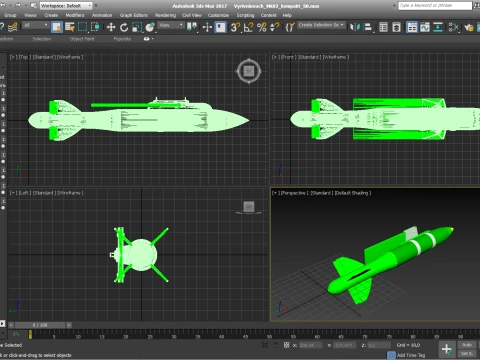Image resolution: width=480 pixels, height=360 pixels.
Task: Toggle the ribbon display button
Action: click(412, 27)
